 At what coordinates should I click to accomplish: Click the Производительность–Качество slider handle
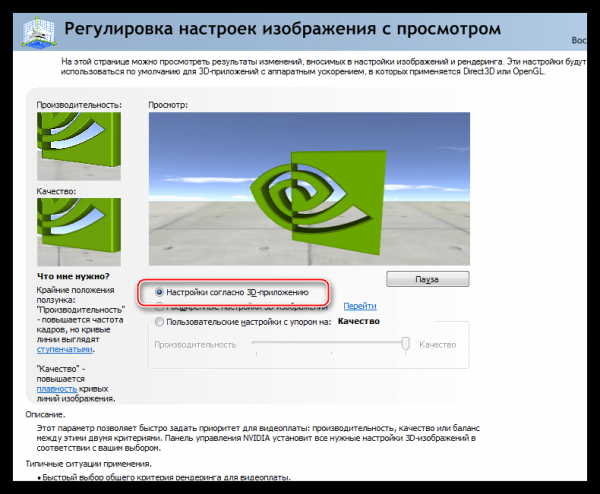pos(406,344)
